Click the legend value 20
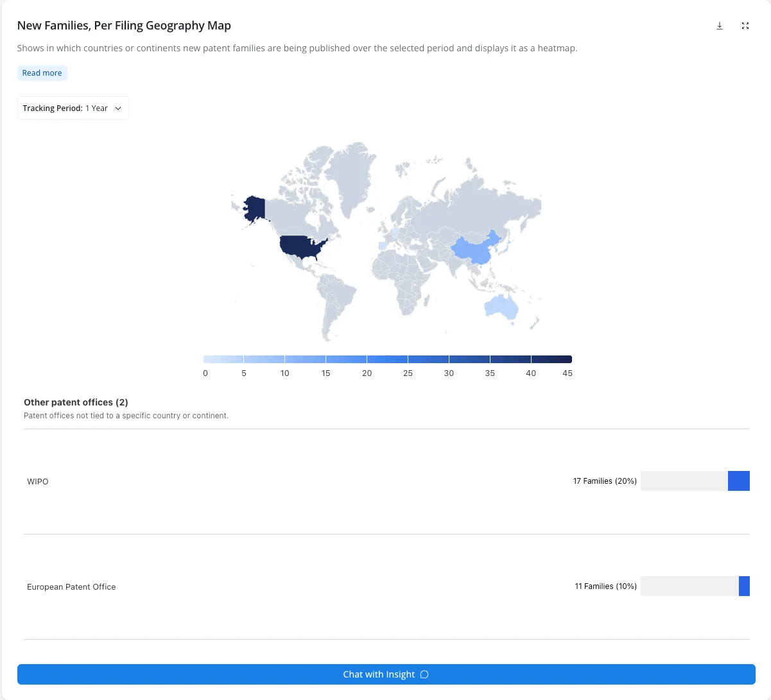771x700 pixels. click(x=367, y=373)
